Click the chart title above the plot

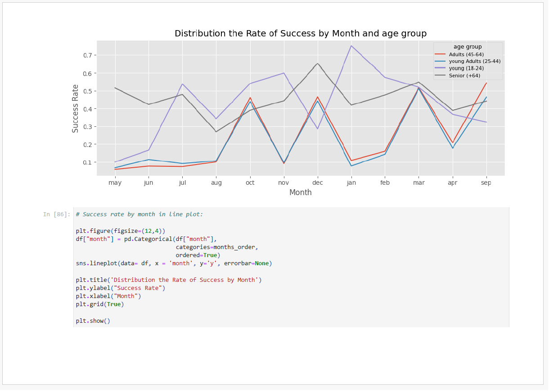click(300, 34)
